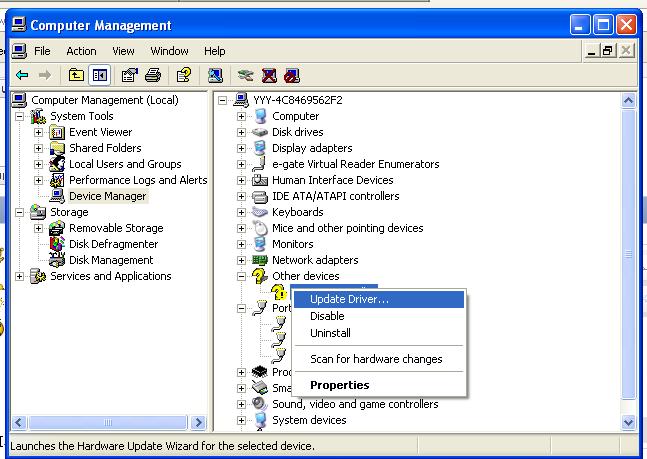The width and height of the screenshot is (647, 459).
Task: Collapse the Other devices category
Action: point(241,276)
